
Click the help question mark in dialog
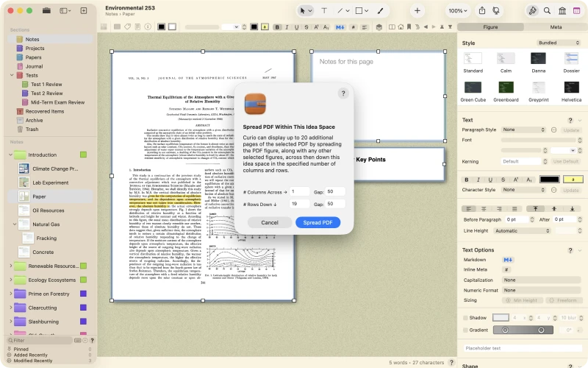point(343,93)
